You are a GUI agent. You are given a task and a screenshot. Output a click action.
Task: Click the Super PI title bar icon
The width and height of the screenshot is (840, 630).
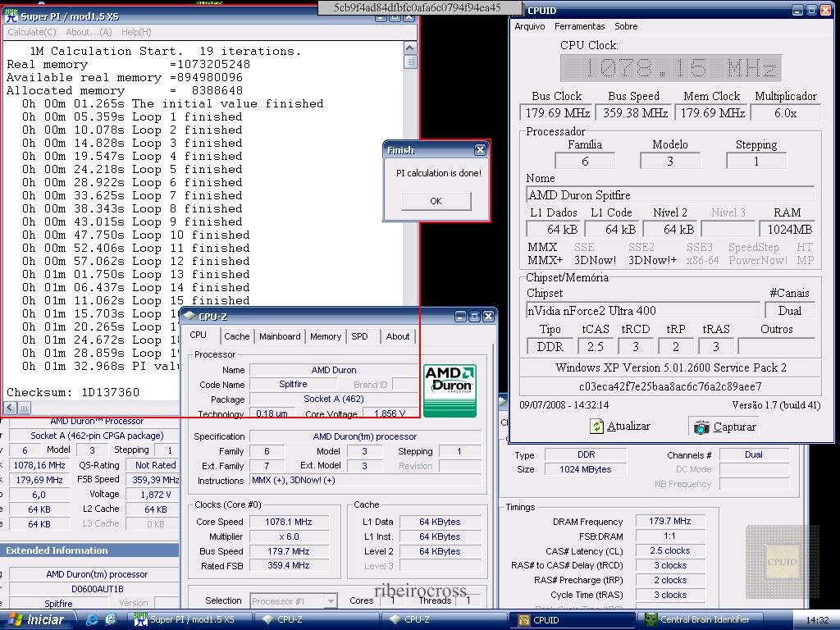[x=11, y=16]
